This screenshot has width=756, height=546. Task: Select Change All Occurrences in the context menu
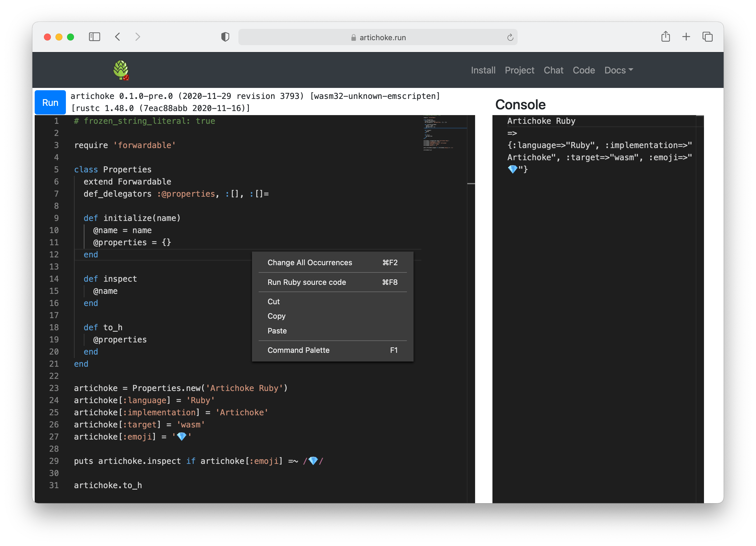click(310, 263)
